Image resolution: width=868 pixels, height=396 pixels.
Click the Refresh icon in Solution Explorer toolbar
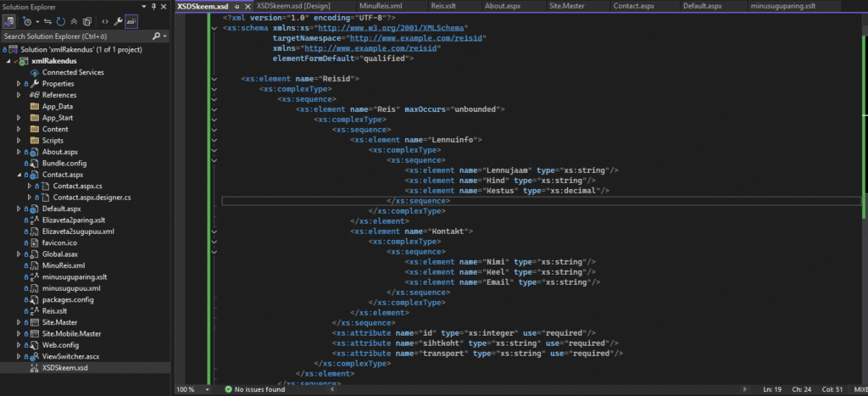60,21
